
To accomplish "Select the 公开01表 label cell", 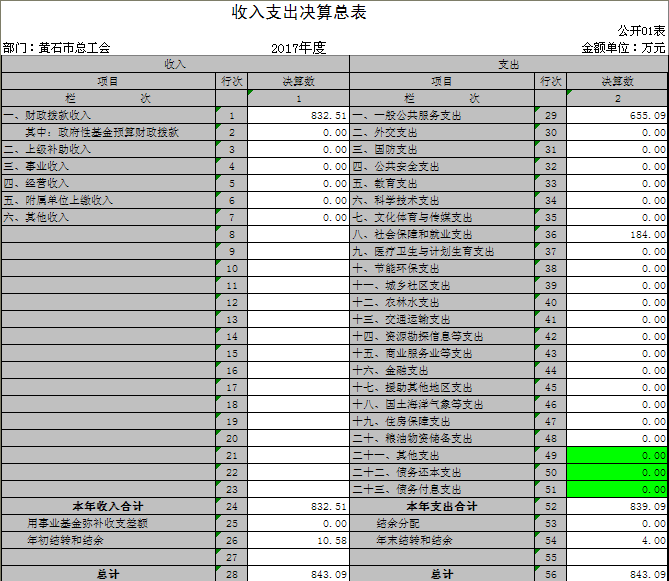I will click(x=643, y=32).
